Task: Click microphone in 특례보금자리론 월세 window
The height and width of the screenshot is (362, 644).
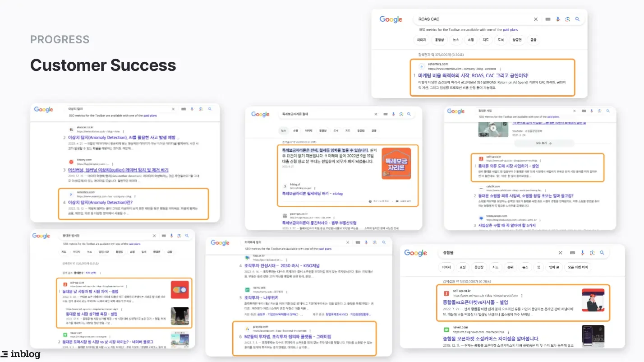Action: click(x=393, y=115)
